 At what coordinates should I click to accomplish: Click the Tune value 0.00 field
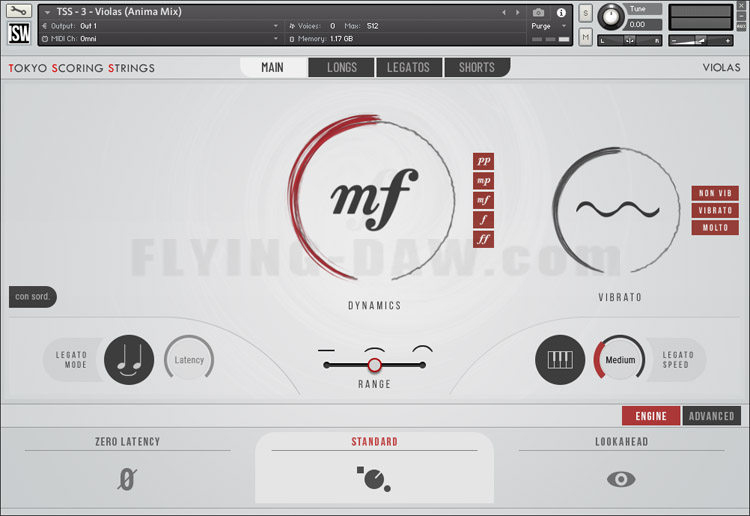click(644, 24)
